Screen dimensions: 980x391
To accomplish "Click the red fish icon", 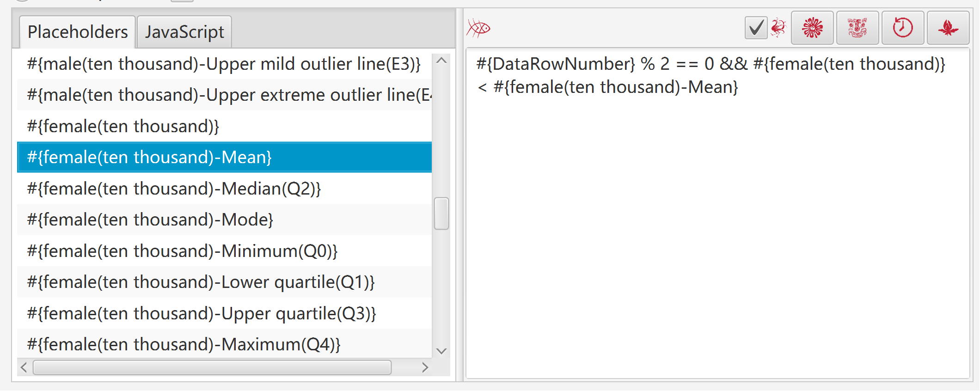I will point(478,29).
